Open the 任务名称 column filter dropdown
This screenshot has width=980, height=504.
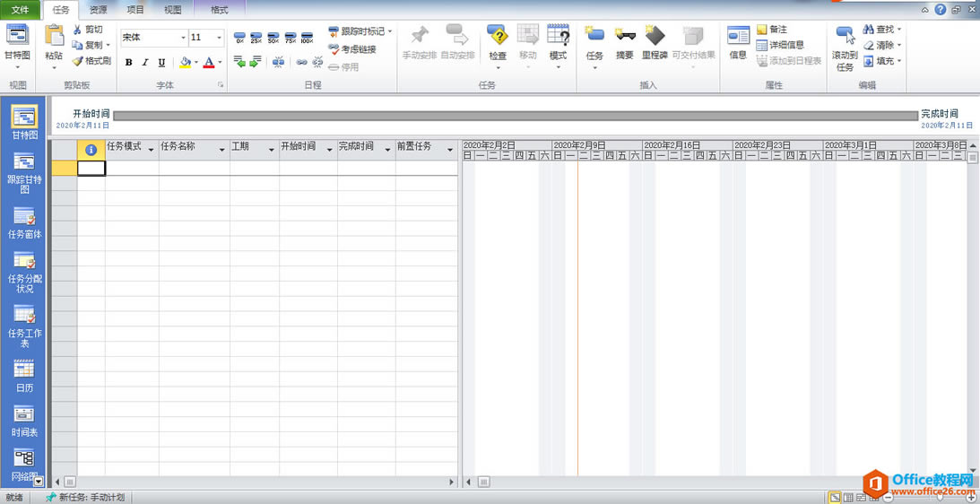(221, 149)
